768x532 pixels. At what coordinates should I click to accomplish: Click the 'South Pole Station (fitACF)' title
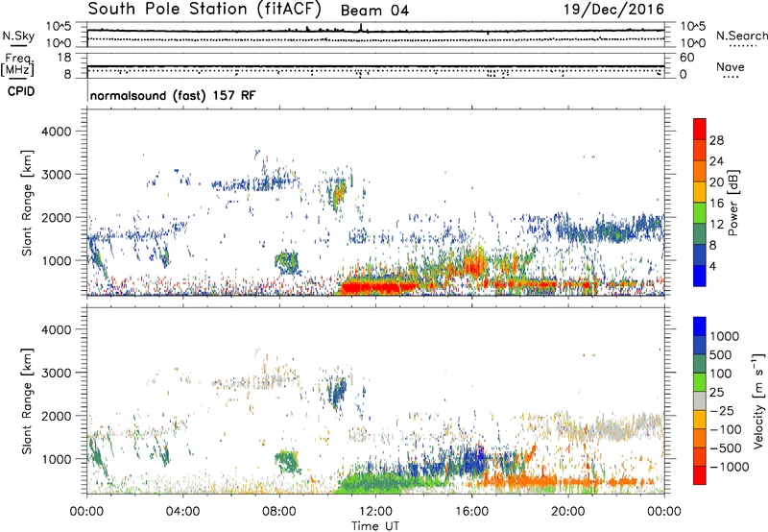(204, 9)
